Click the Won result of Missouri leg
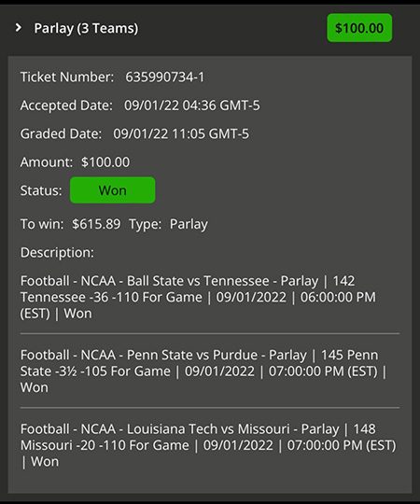 (x=45, y=462)
